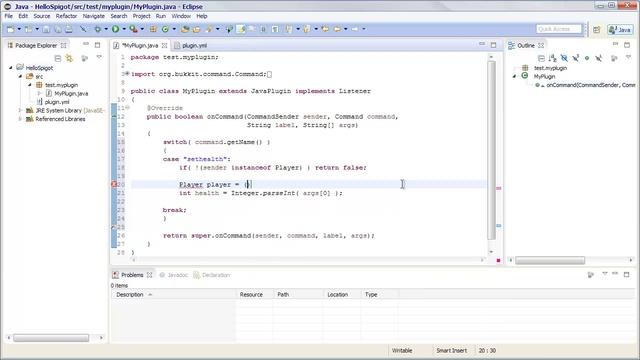Switch to the Javadoc tab
The image size is (640, 360).
(173, 275)
